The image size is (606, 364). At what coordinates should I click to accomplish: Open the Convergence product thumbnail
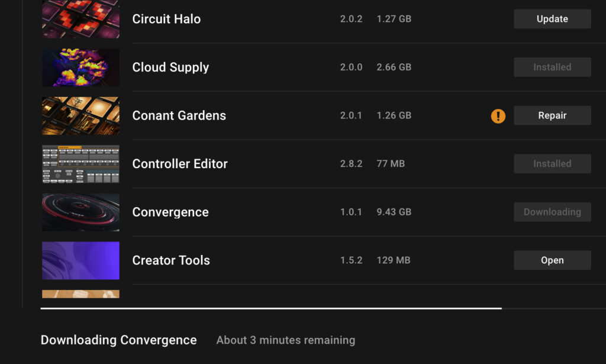(x=80, y=212)
